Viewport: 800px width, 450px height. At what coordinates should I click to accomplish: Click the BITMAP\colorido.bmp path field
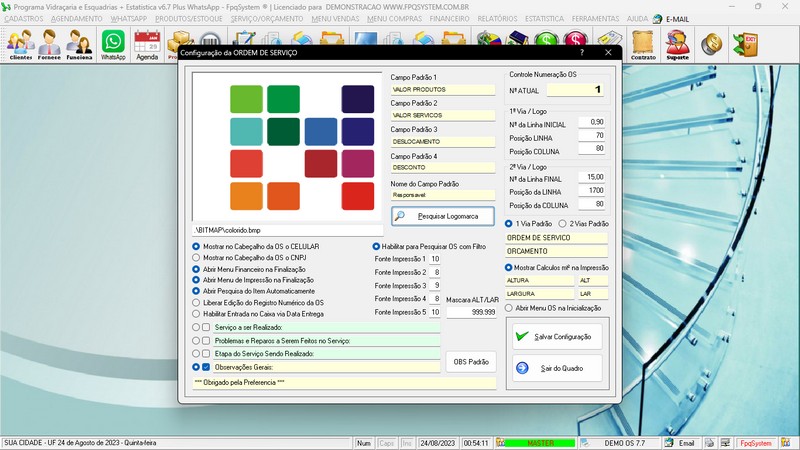click(288, 231)
